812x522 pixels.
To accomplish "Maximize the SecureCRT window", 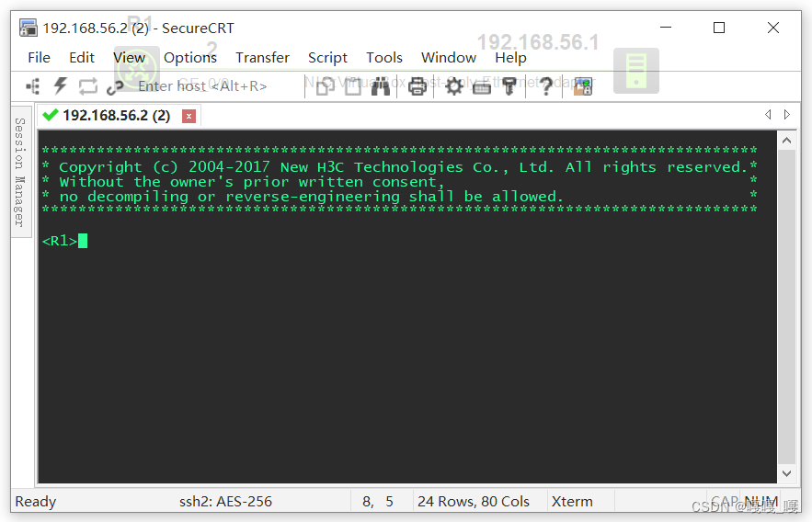I will pos(719,28).
